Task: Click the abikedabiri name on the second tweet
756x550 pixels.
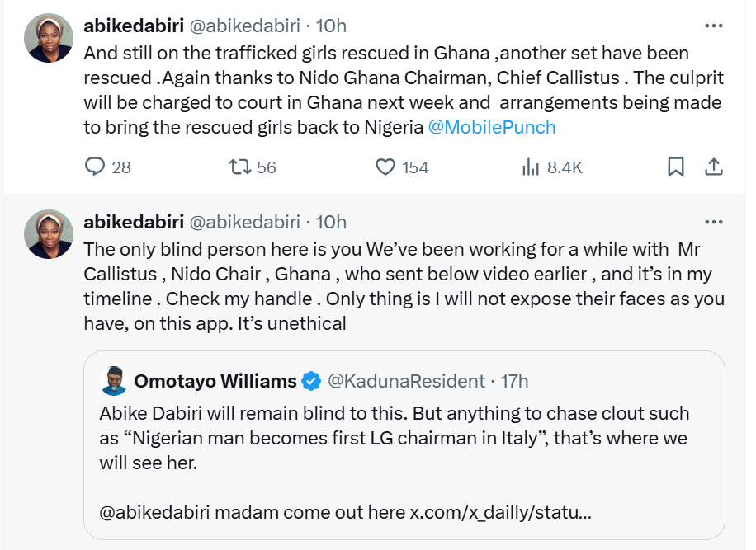Action: 134,222
